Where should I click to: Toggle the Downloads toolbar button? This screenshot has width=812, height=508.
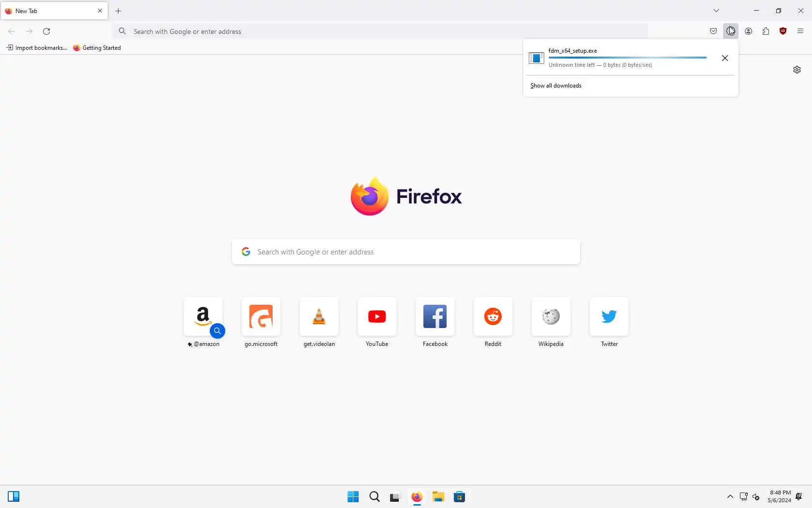click(x=731, y=31)
